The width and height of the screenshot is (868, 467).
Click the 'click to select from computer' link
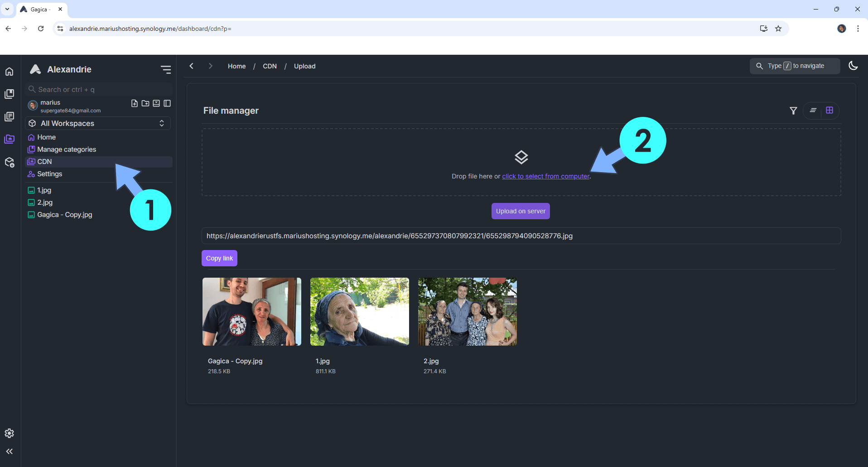pyautogui.click(x=545, y=176)
